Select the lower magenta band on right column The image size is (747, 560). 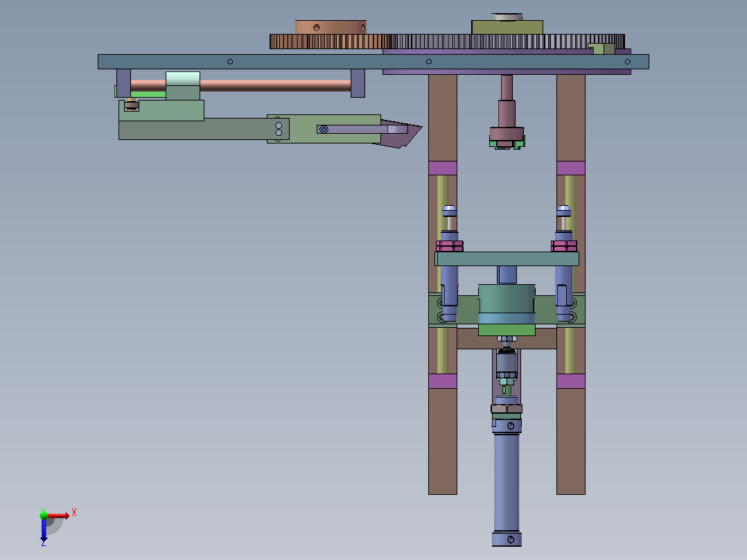pyautogui.click(x=571, y=381)
